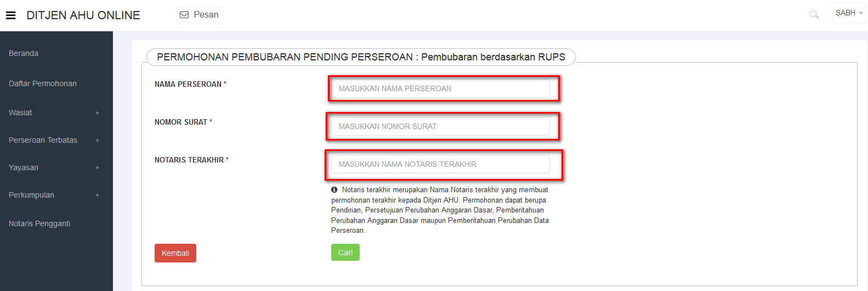Focus the Nama Perseroan input field
The width and height of the screenshot is (868, 291).
440,88
